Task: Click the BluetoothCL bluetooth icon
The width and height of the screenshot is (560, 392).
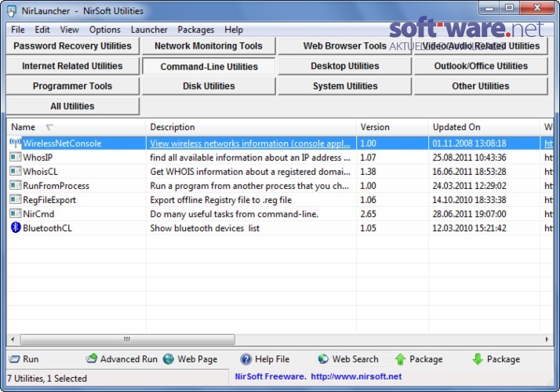Action: 16,227
